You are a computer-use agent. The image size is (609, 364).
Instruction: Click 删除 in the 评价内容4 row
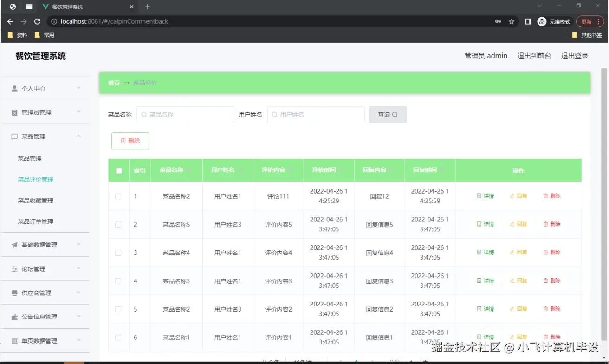coord(552,253)
